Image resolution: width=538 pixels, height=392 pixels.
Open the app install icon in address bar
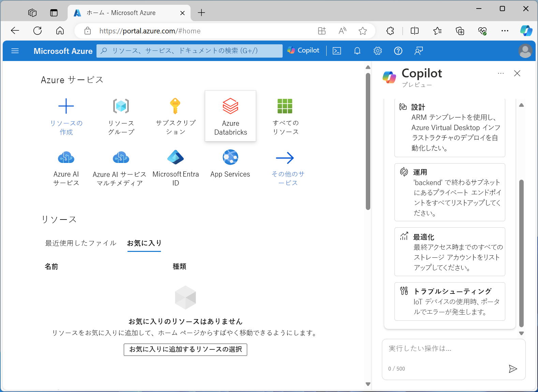[322, 31]
